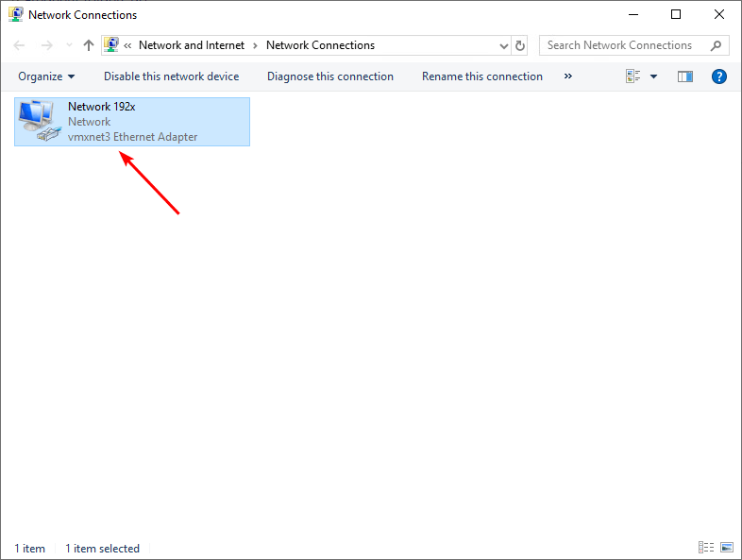Image resolution: width=742 pixels, height=560 pixels.
Task: Switch to details view in status bar
Action: 706,547
